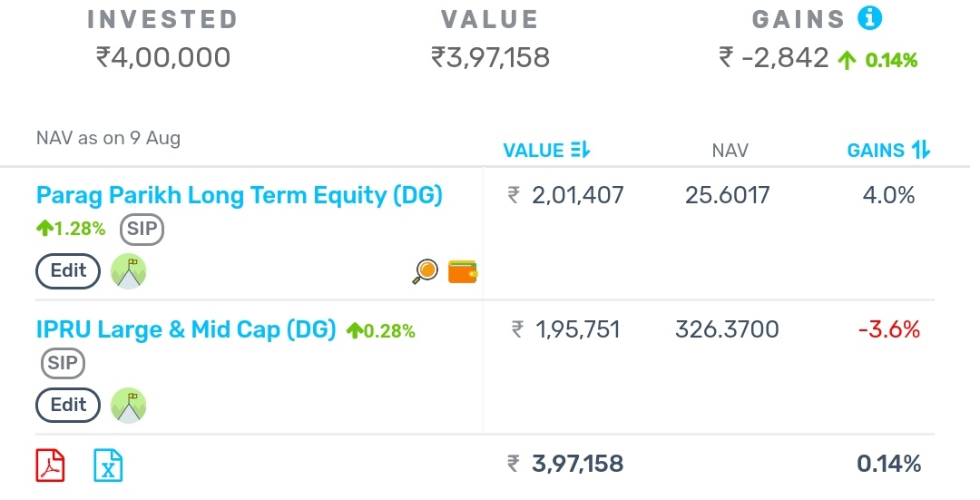The height and width of the screenshot is (500, 980).
Task: Click the IPRU 0.28% daily change
Action: pos(380,331)
